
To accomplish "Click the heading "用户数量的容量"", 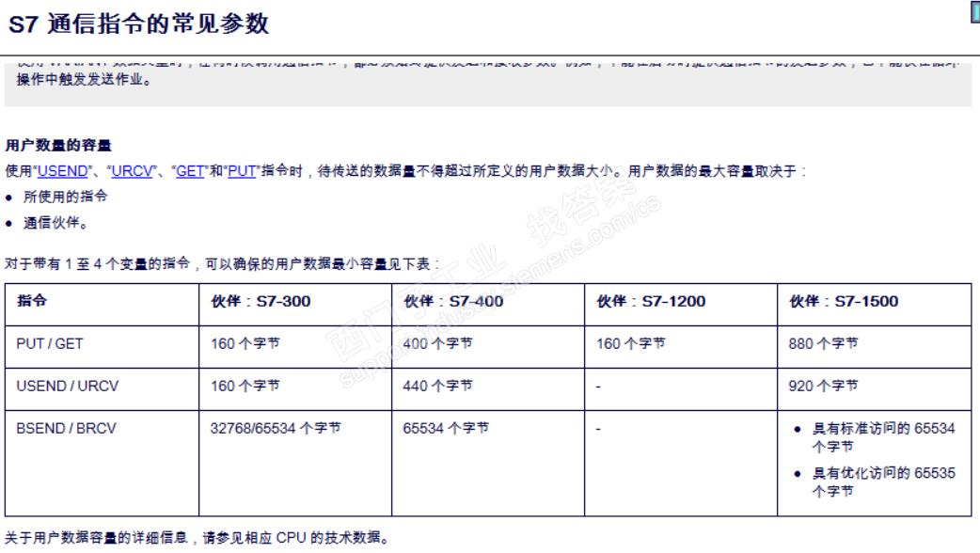I will pos(58,146).
